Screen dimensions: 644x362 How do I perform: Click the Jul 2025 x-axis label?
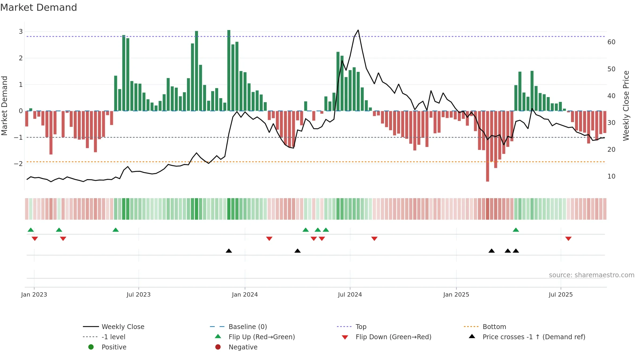point(561,295)
